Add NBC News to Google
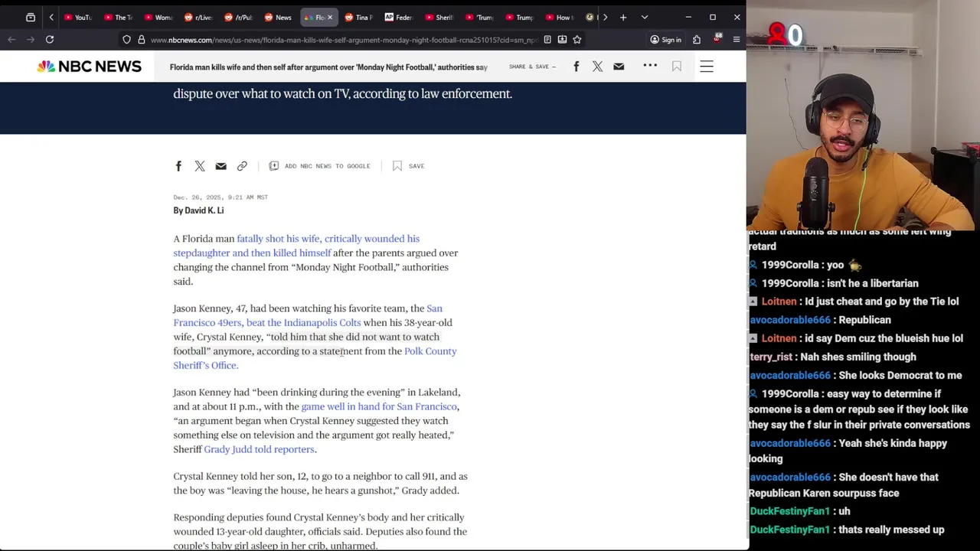This screenshot has height=551, width=980. tap(320, 166)
